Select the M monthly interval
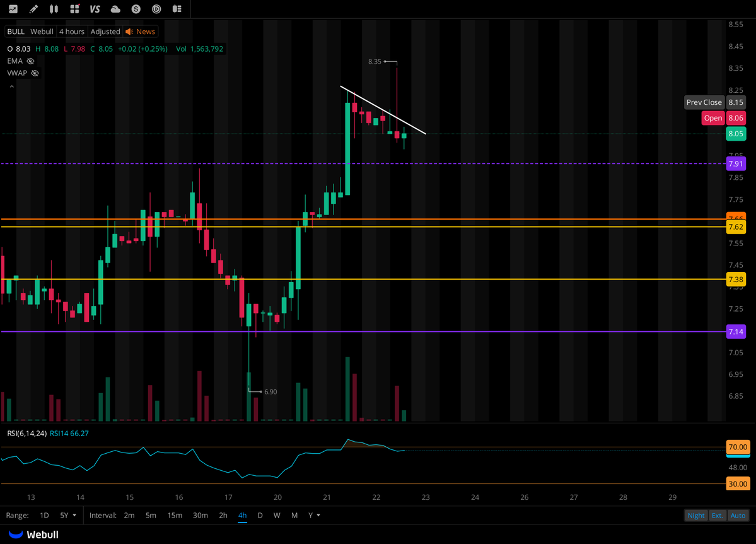This screenshot has height=544, width=756. coord(294,516)
